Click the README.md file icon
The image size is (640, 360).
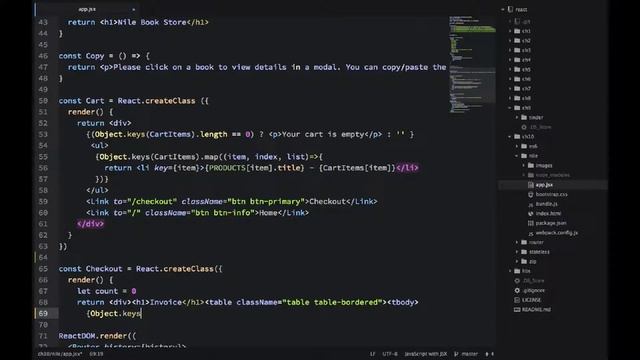(x=517, y=309)
